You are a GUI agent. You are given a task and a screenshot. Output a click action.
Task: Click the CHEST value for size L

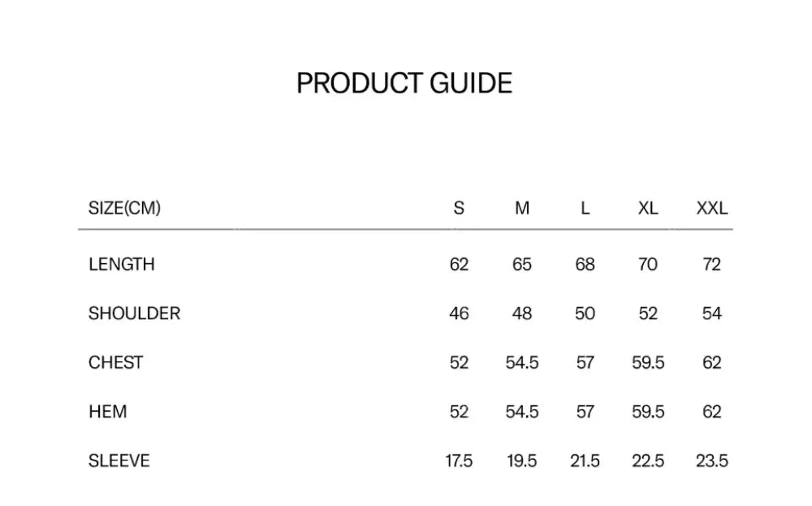pyautogui.click(x=585, y=363)
